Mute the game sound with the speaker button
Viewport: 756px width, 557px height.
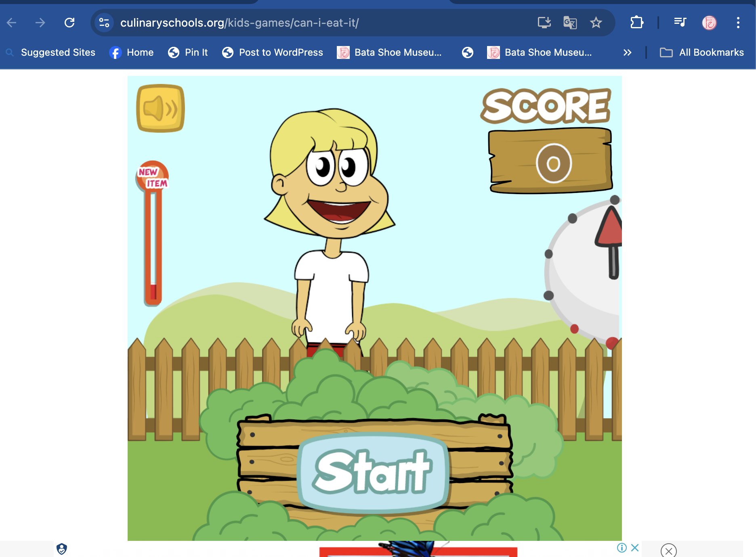click(x=161, y=108)
